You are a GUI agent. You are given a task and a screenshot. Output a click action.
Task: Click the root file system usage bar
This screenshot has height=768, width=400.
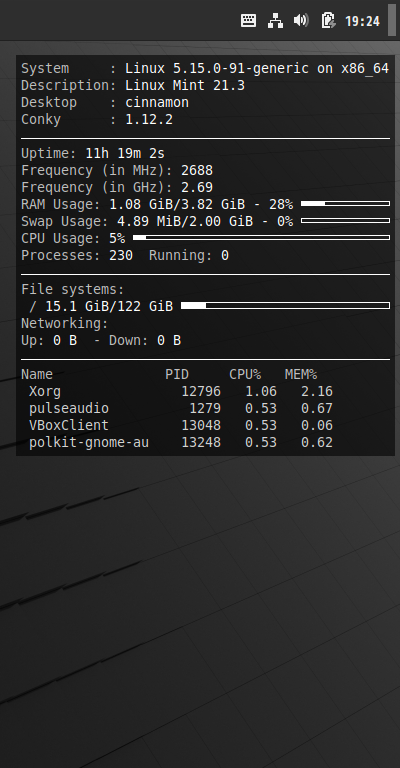point(285,306)
